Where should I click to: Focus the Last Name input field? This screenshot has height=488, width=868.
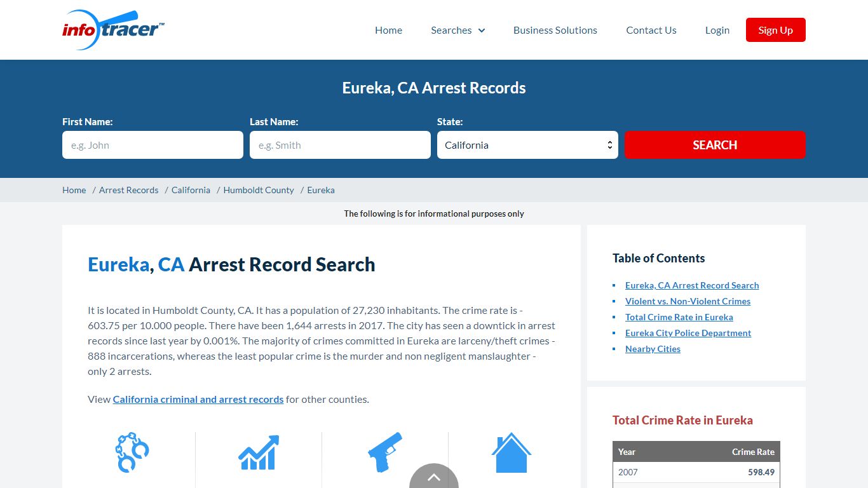point(340,145)
